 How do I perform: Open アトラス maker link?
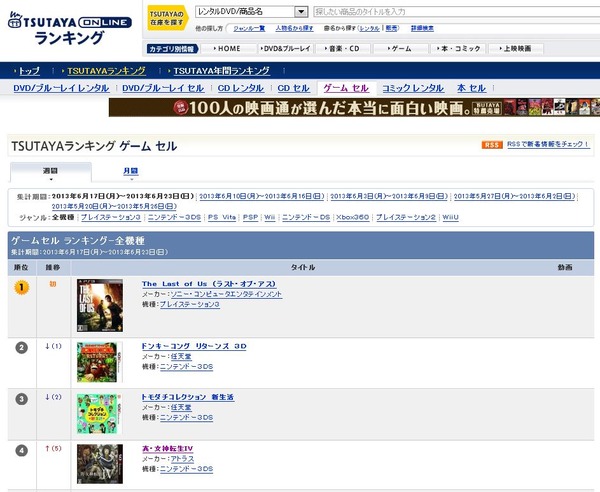[183, 459]
